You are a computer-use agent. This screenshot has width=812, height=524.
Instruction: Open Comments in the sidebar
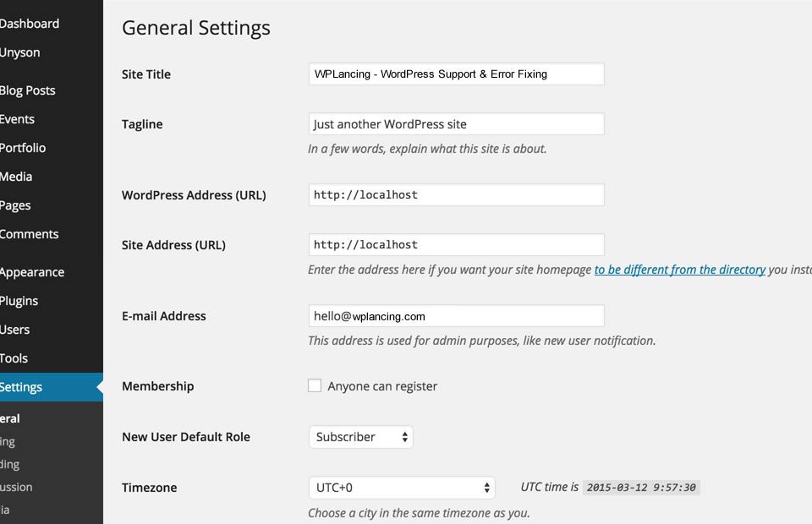click(30, 234)
